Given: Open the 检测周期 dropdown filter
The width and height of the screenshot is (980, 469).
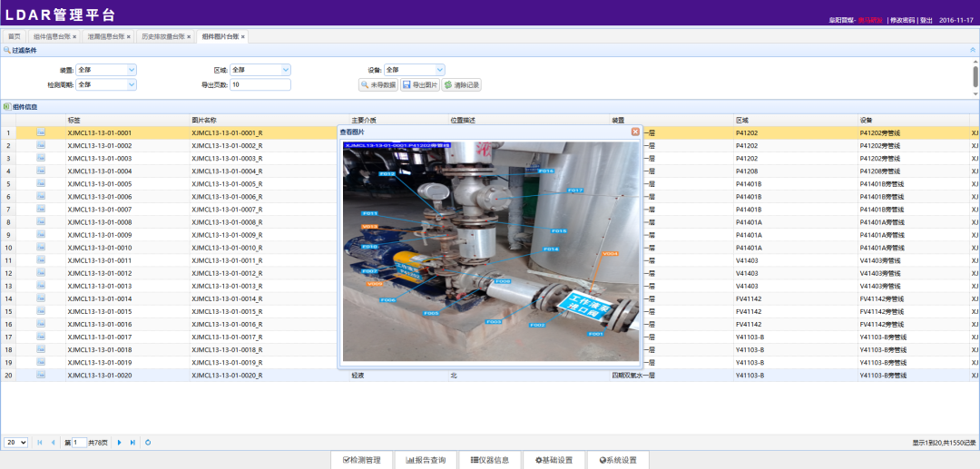Looking at the screenshot, I should (132, 84).
